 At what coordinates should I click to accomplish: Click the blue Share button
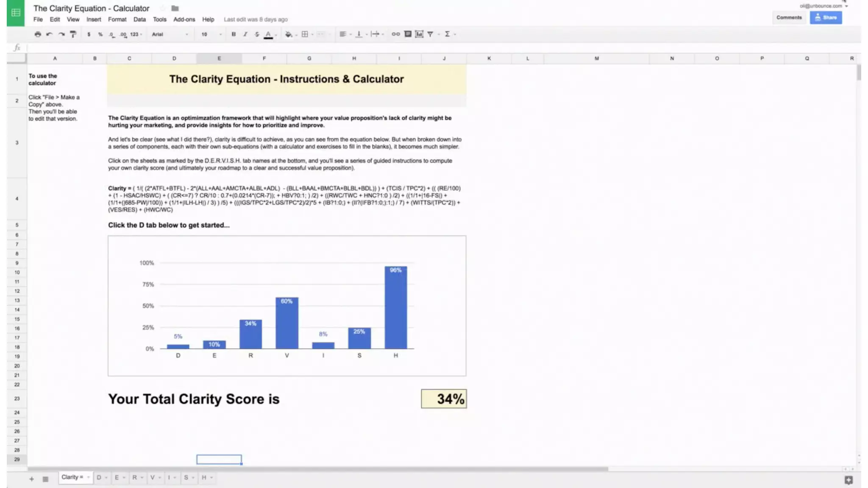point(825,17)
